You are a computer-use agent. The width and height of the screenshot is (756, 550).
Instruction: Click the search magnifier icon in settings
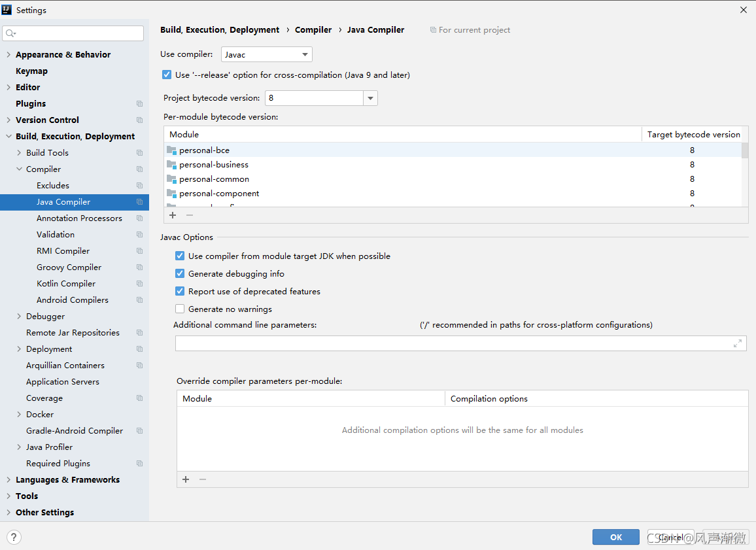point(10,33)
